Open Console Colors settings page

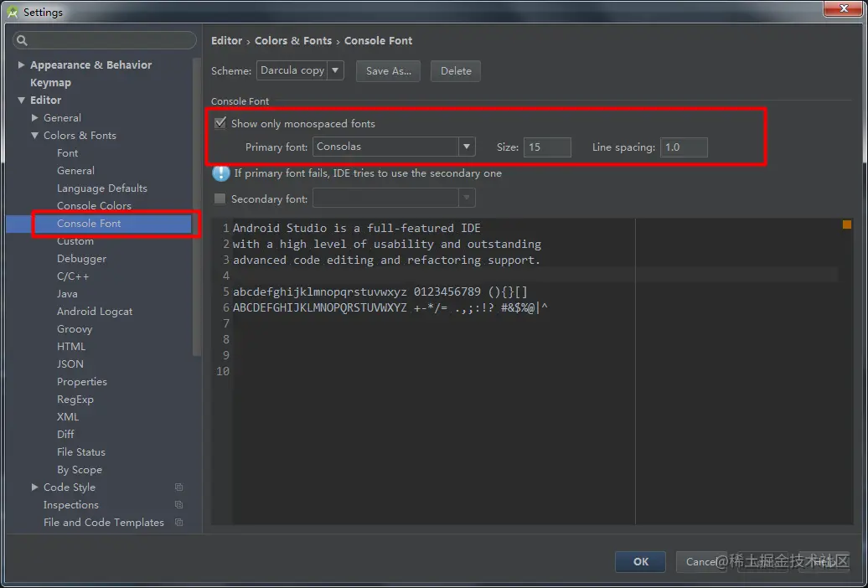click(94, 206)
